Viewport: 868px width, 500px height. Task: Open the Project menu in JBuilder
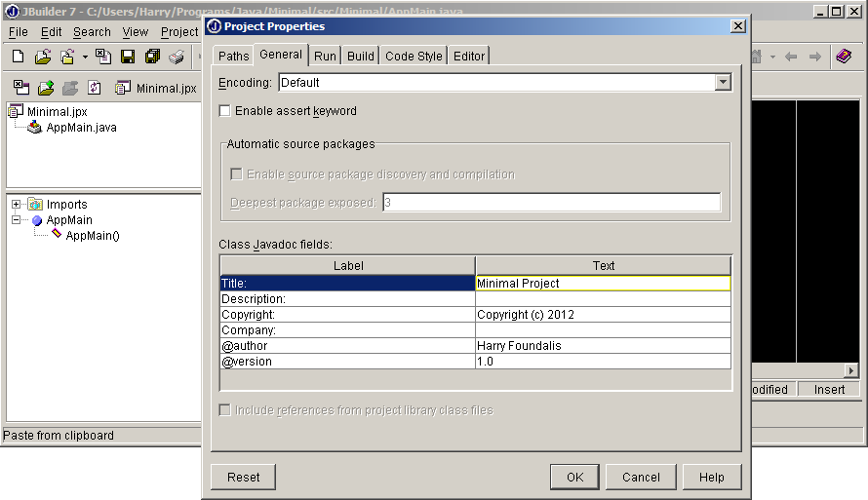click(179, 32)
